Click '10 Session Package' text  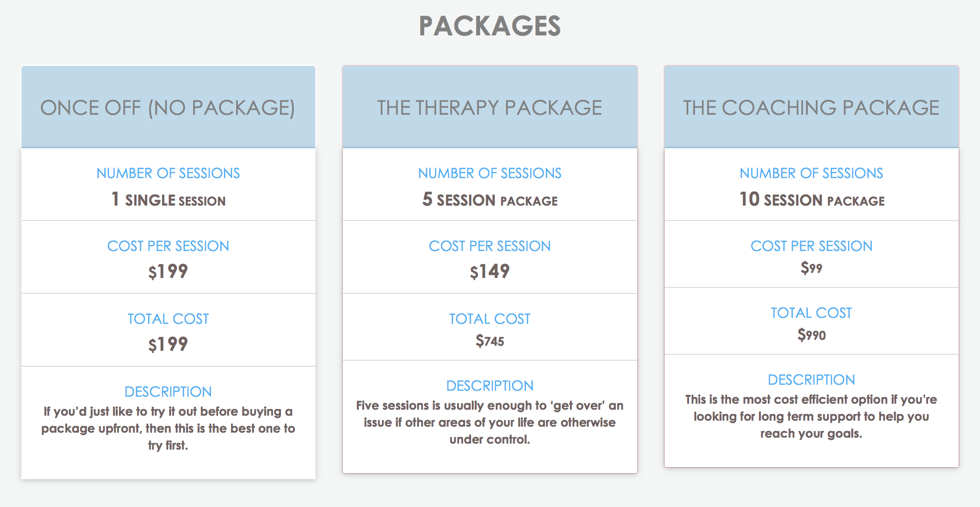tap(811, 200)
